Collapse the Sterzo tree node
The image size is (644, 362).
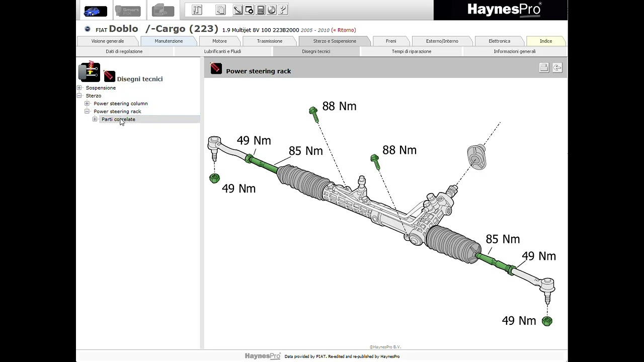click(x=79, y=96)
